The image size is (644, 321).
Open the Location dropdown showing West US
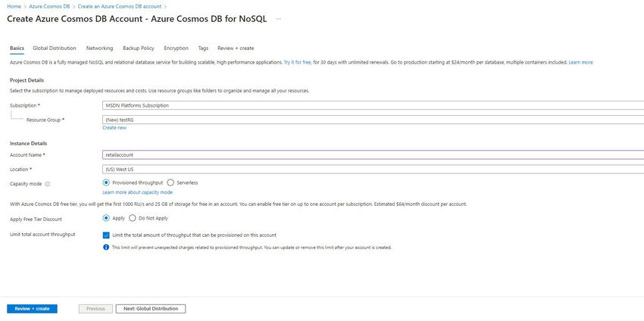coord(373,169)
